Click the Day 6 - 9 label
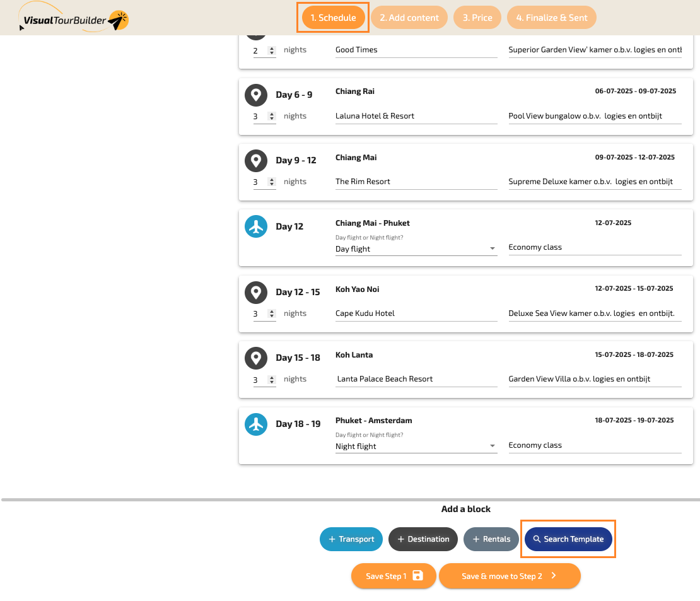This screenshot has height=601, width=700. click(294, 95)
